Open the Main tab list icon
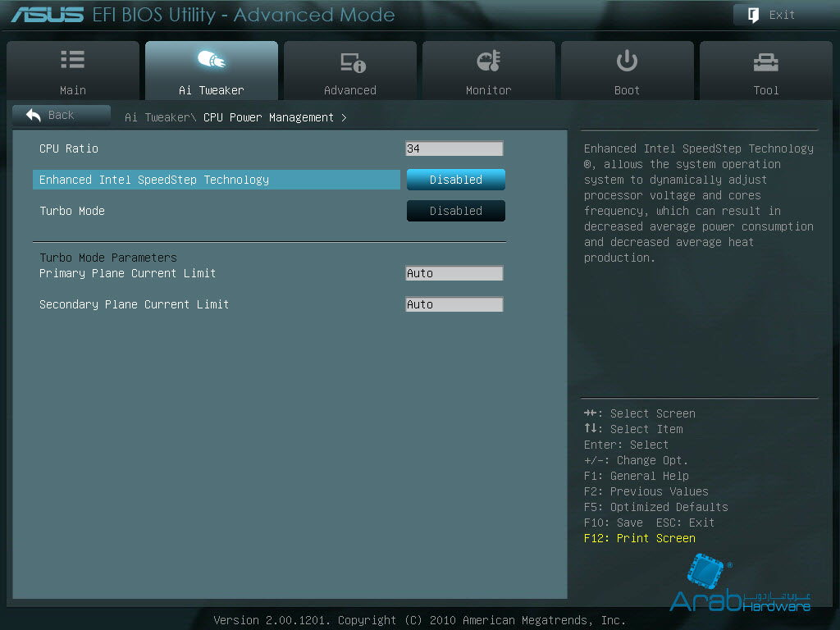Viewport: 840px width, 630px height. coord(72,60)
